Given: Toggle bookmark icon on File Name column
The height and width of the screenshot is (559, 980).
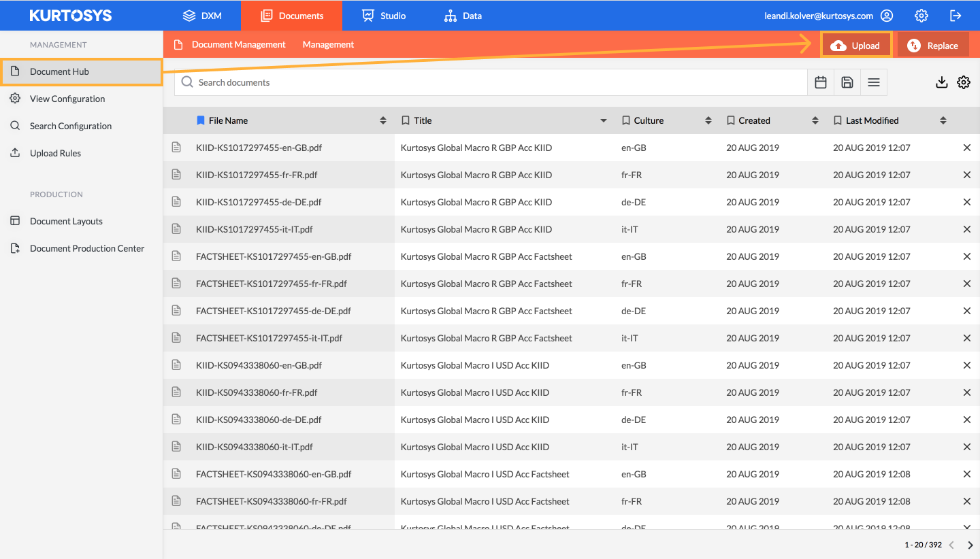Looking at the screenshot, I should pos(200,120).
